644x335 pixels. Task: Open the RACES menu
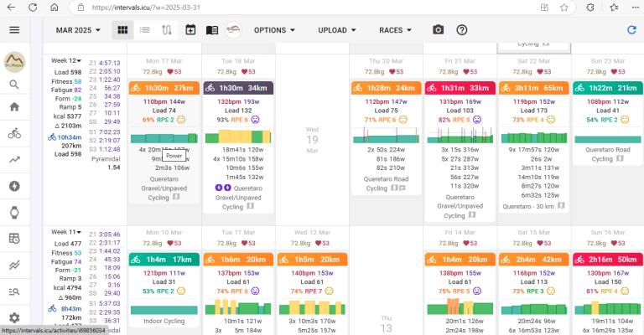[x=395, y=30]
